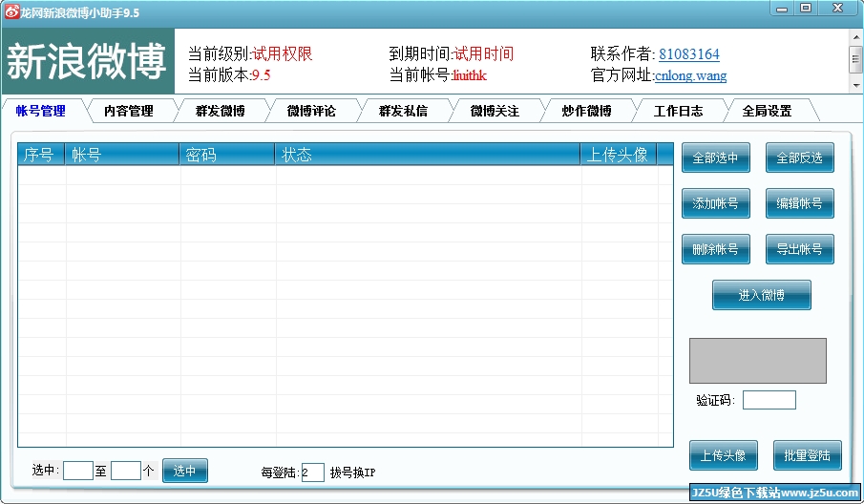Screen dimensions: 864x504
Task: Focus the range end field after 至
Action: (x=126, y=471)
